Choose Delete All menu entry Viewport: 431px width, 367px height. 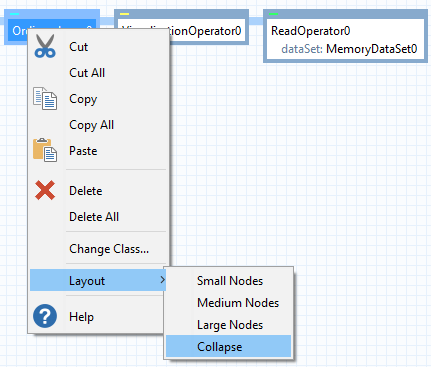tap(98, 217)
